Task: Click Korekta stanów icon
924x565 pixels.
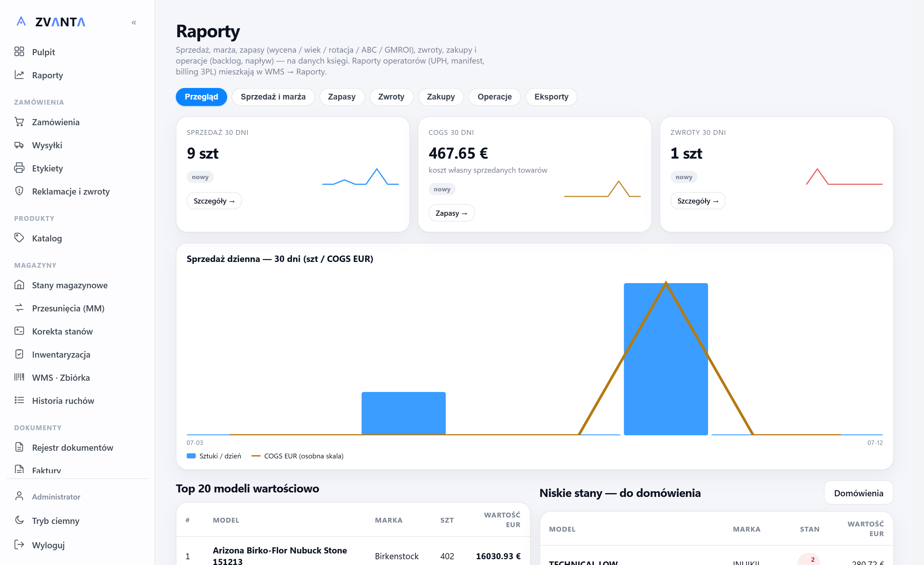Action: coord(19,331)
